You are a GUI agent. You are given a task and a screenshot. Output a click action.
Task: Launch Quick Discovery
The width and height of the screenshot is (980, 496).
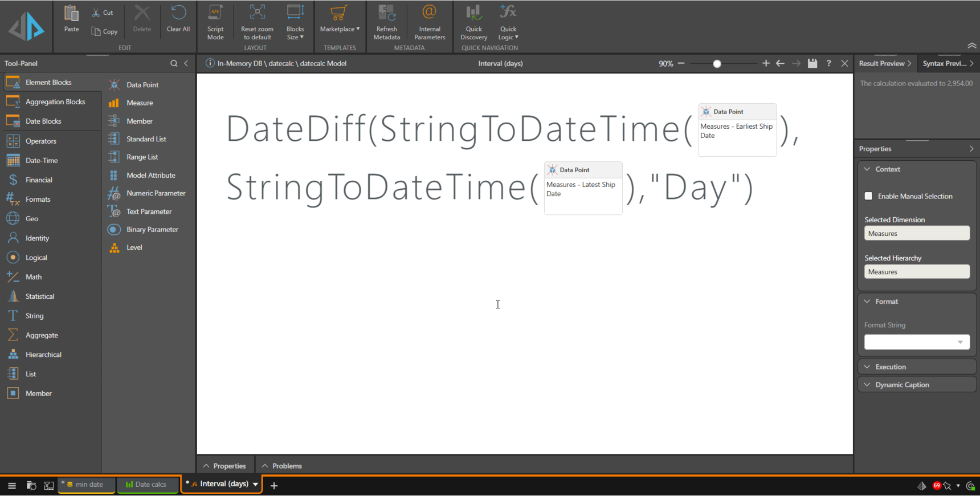[473, 22]
